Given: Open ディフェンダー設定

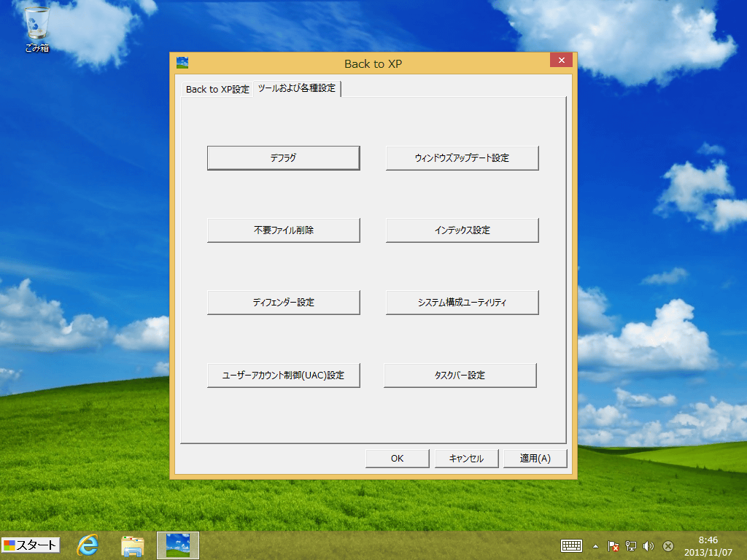Looking at the screenshot, I should (x=283, y=302).
